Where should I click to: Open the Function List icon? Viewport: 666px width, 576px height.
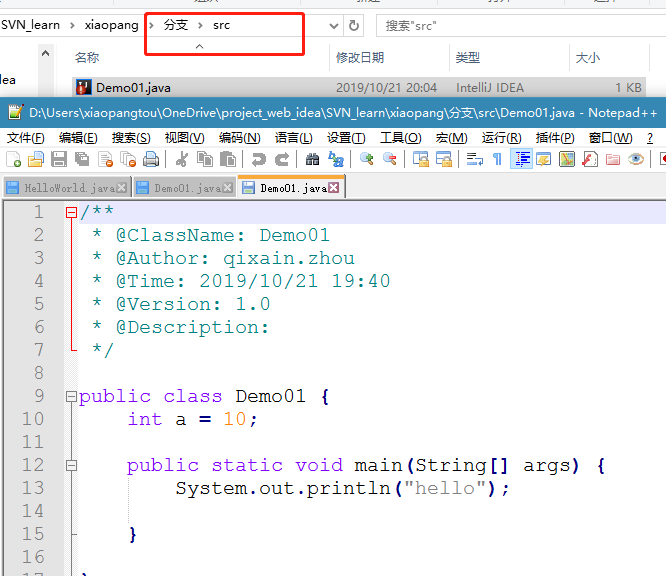pos(590,160)
